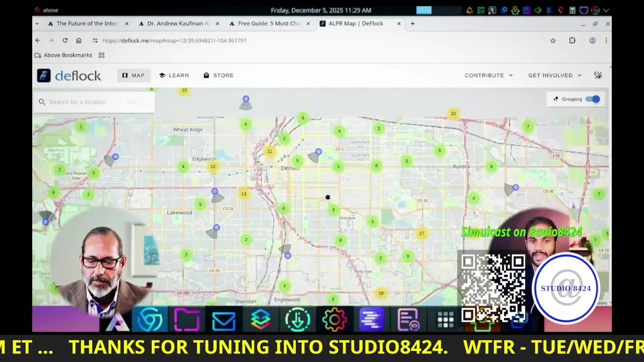The width and height of the screenshot is (644, 362).
Task: Focus the Search for a location field
Action: [x=94, y=102]
